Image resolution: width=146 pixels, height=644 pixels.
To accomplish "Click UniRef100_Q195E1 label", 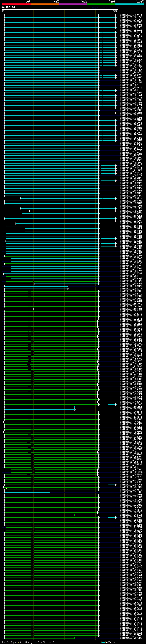I will tap(131, 45).
